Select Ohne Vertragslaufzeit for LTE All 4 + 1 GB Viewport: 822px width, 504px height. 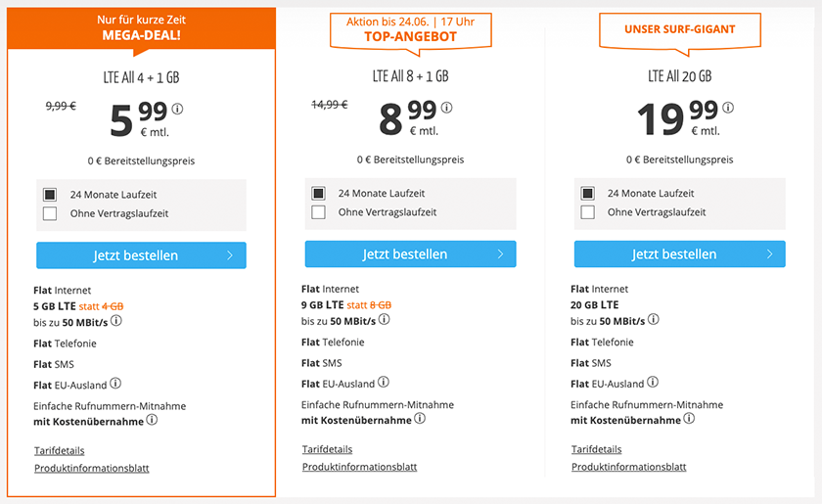[x=50, y=213]
